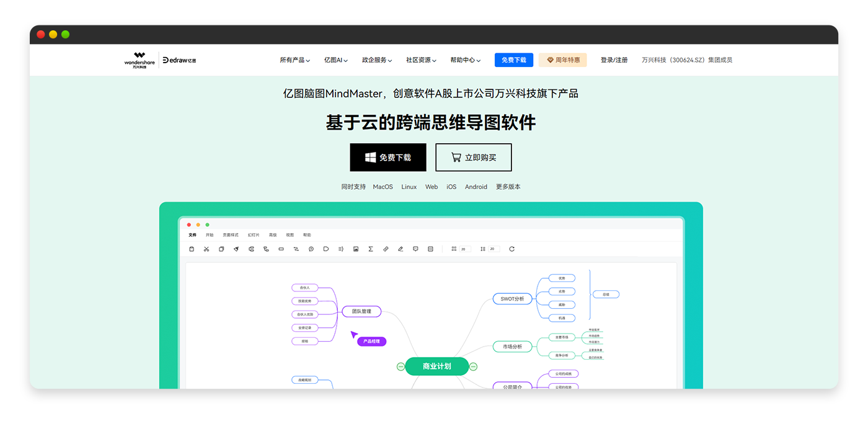Click the 立即购买 button
The height and width of the screenshot is (434, 868).
(474, 157)
